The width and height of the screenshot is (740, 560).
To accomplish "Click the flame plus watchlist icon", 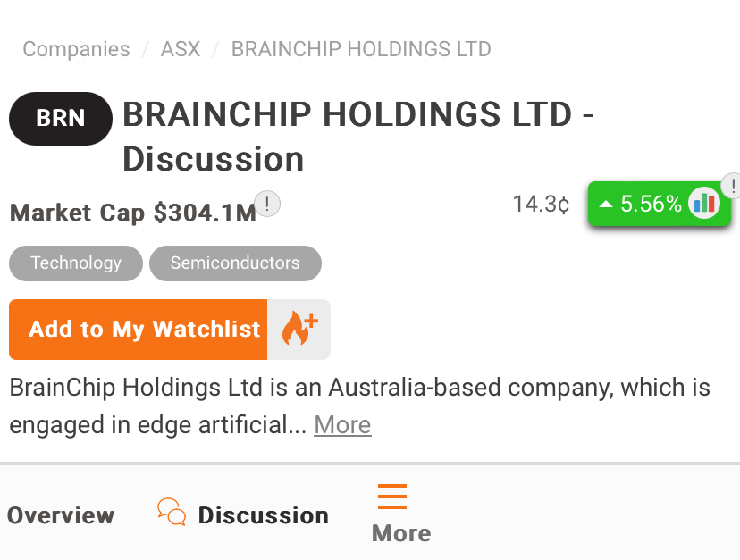I will [x=299, y=330].
